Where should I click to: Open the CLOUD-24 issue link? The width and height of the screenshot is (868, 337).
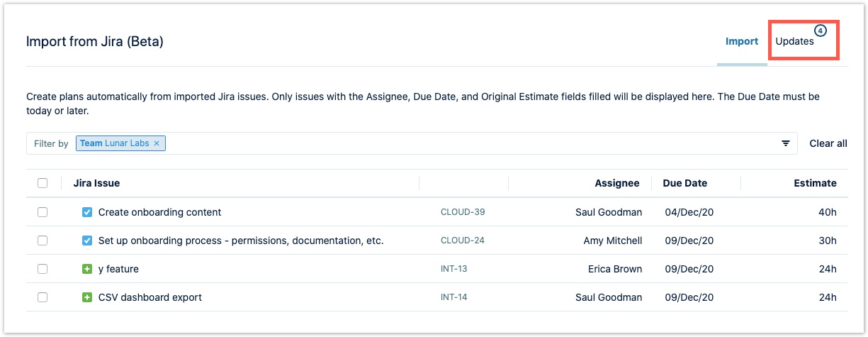pyautogui.click(x=463, y=241)
